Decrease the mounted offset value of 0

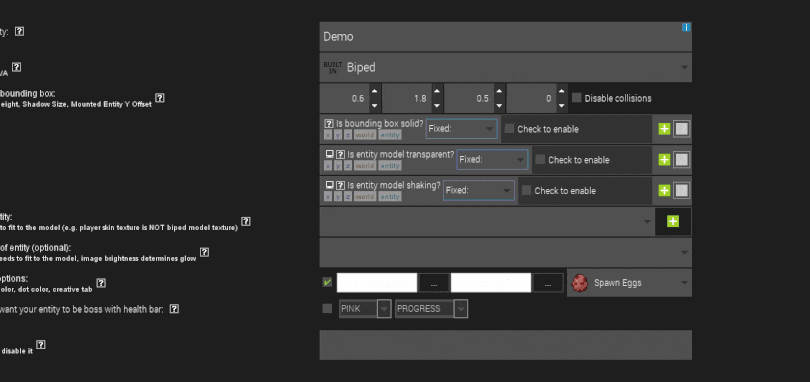(x=562, y=105)
